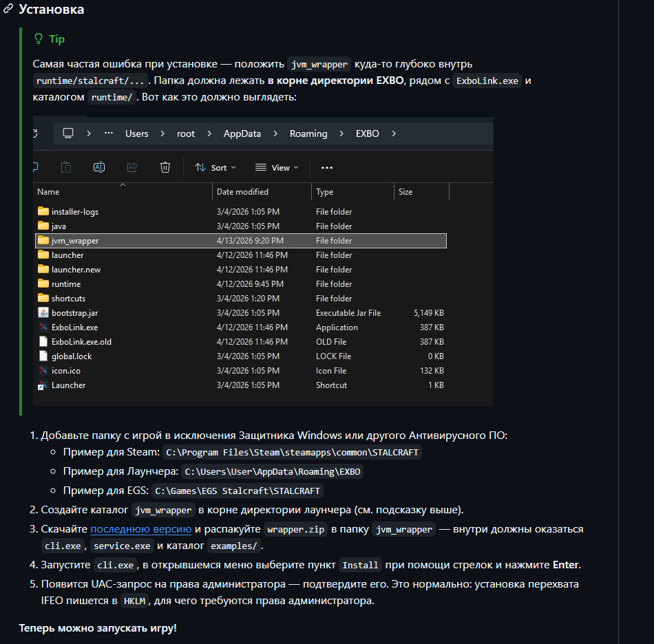
Task: Click the C:\Games\EGS Stalcraft\STALCRAFT path snippet
Action: coord(238,491)
